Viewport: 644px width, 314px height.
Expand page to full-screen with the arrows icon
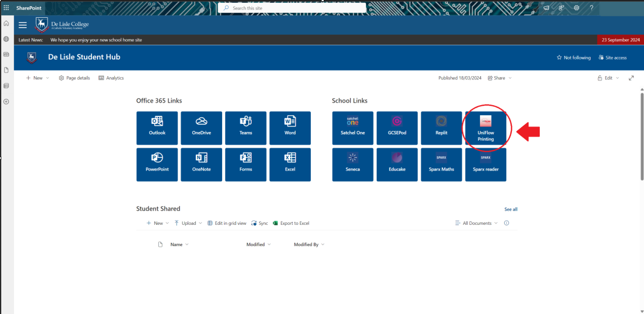point(631,78)
